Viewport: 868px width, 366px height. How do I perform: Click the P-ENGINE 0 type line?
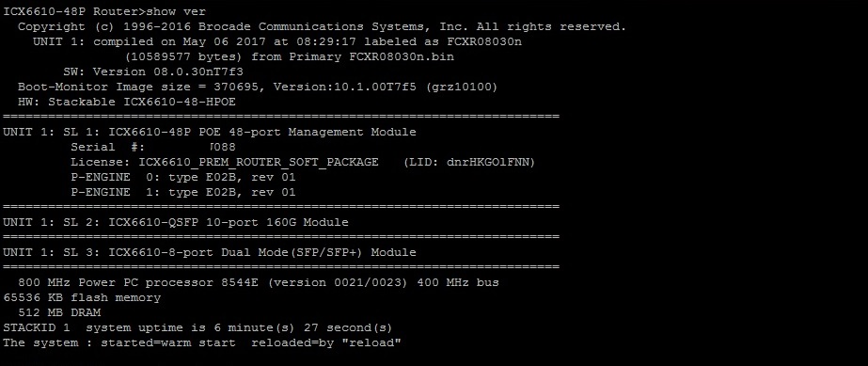183,177
